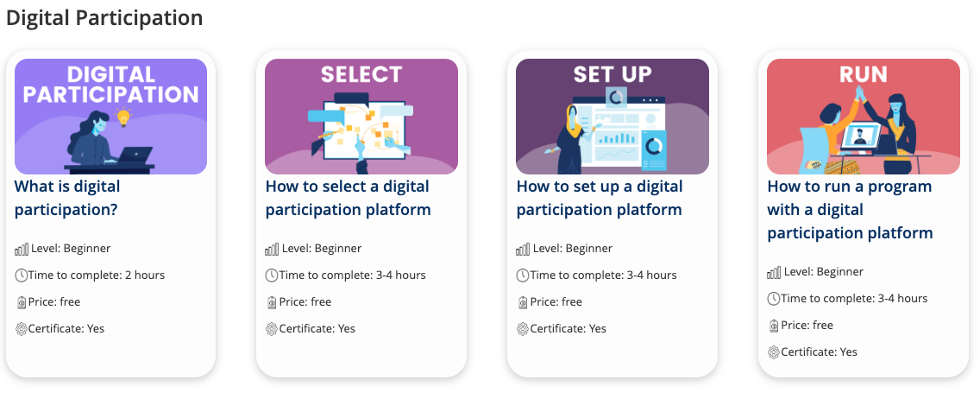Open "How to set up a digital participation platform"
980x399 pixels.
600,198
